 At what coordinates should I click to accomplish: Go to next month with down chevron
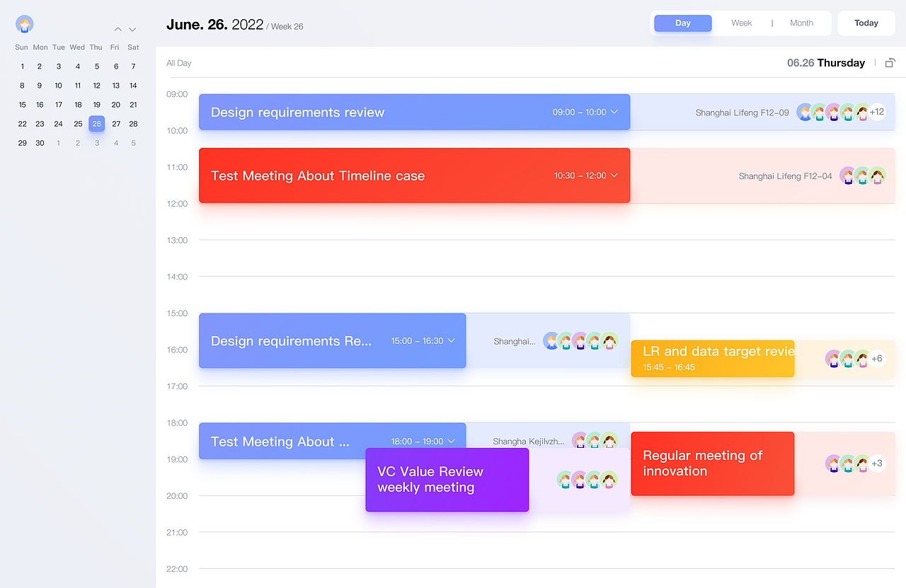click(x=132, y=30)
